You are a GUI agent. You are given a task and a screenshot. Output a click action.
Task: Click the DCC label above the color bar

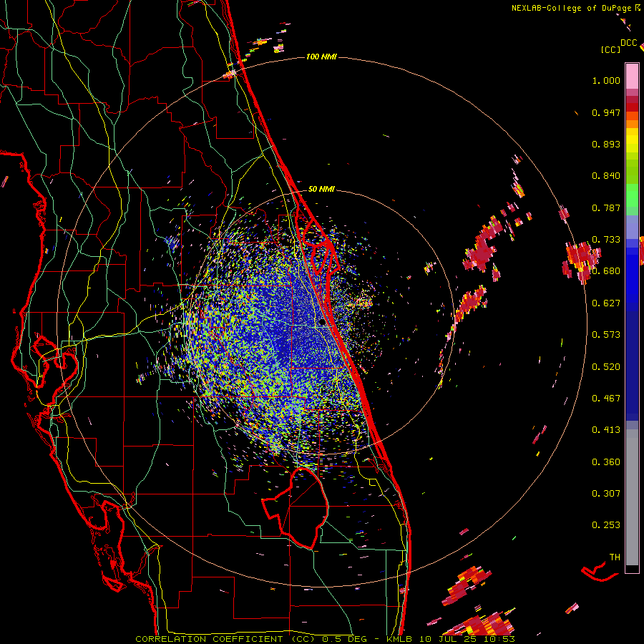pos(629,43)
